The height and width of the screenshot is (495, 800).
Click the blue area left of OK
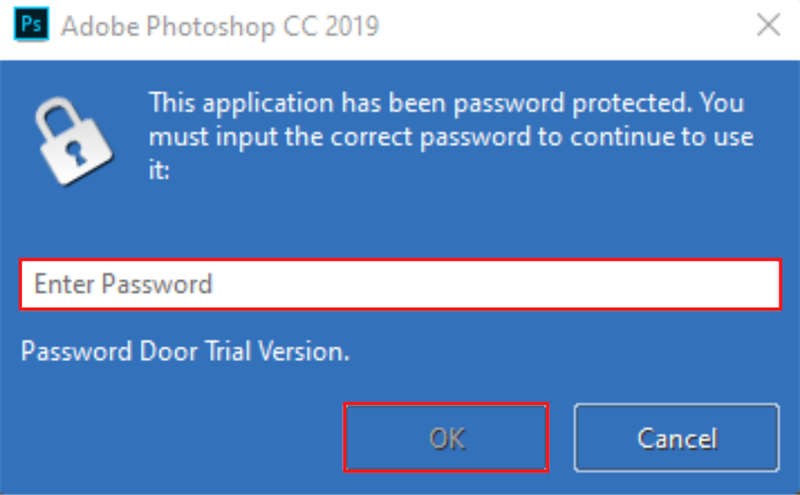(180, 438)
